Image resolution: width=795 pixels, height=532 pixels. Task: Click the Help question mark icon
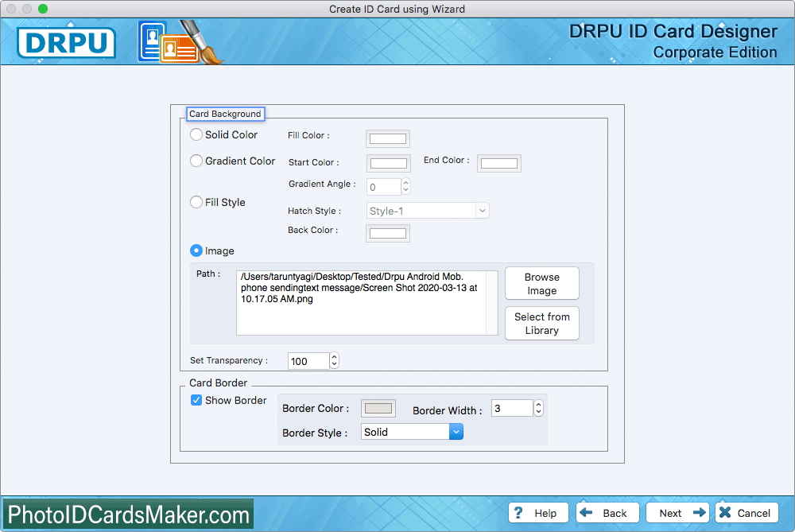pos(518,513)
